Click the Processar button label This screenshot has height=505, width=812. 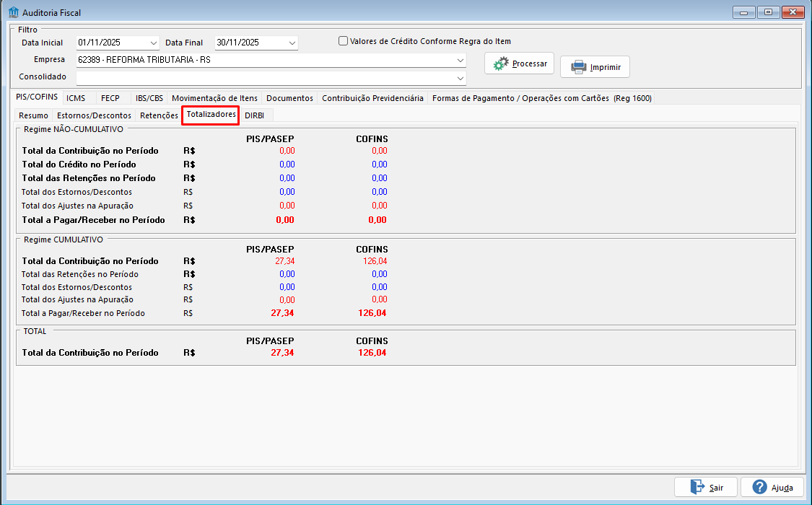[529, 63]
